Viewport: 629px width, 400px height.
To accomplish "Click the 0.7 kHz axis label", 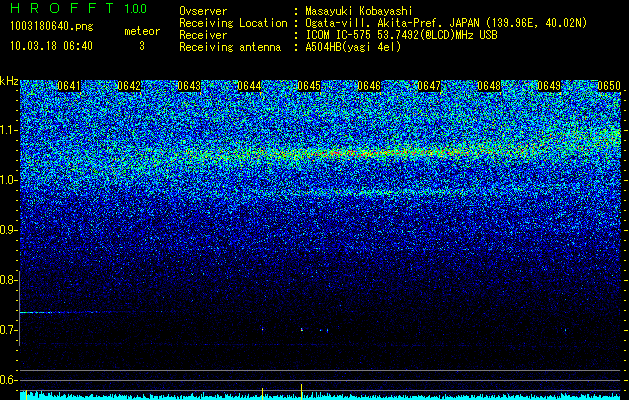I will click(8, 330).
